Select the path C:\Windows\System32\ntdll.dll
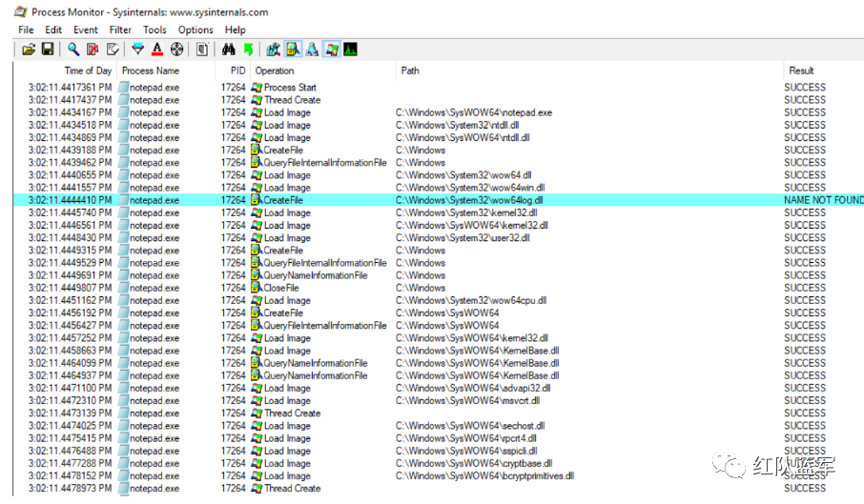 pos(458,125)
